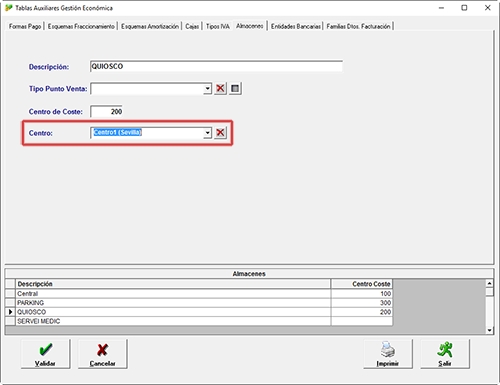Screen dimensions: 500x385
Task: Click the Salir button
Action: point(445,354)
